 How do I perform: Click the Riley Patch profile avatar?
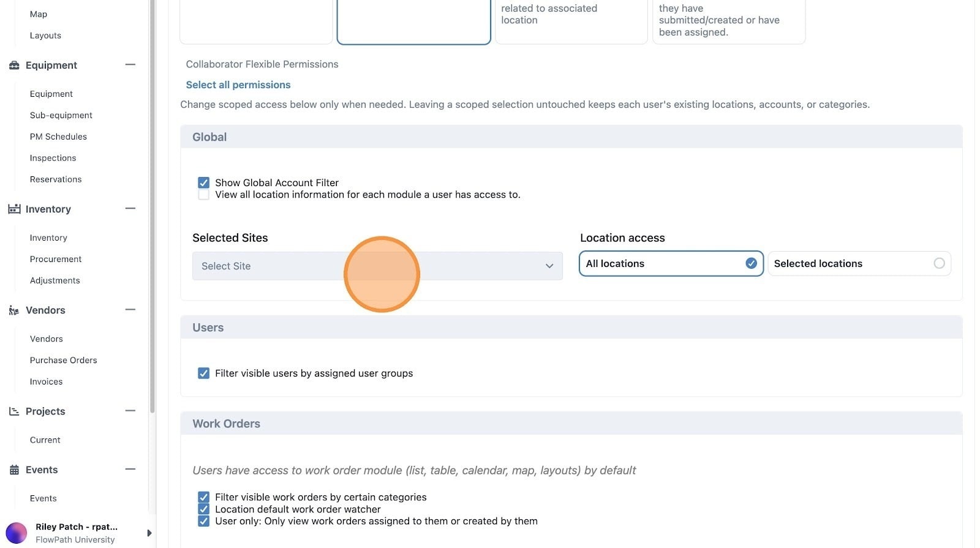[17, 533]
